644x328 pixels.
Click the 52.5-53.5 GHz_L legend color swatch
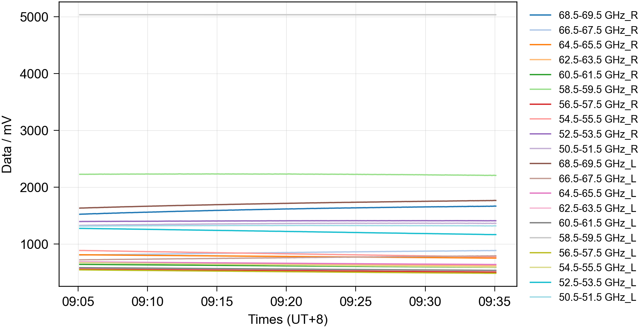click(540, 283)
